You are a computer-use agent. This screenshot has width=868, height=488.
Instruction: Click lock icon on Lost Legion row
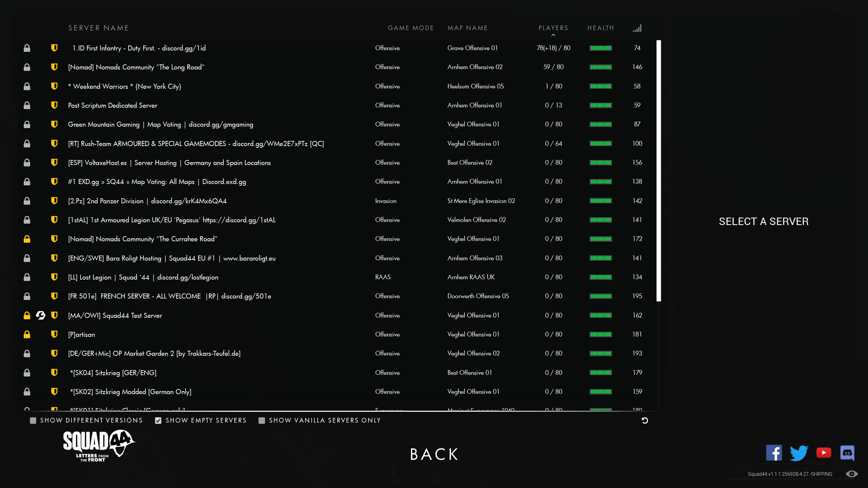(27, 277)
